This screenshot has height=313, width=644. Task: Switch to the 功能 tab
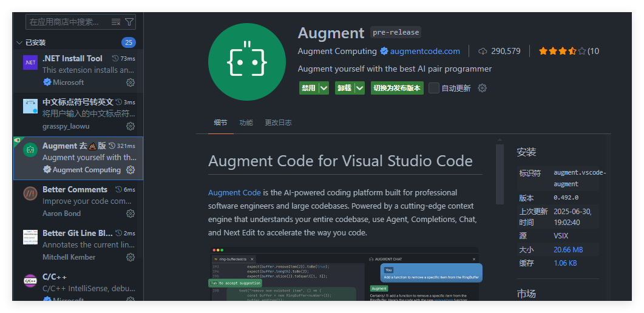click(246, 123)
